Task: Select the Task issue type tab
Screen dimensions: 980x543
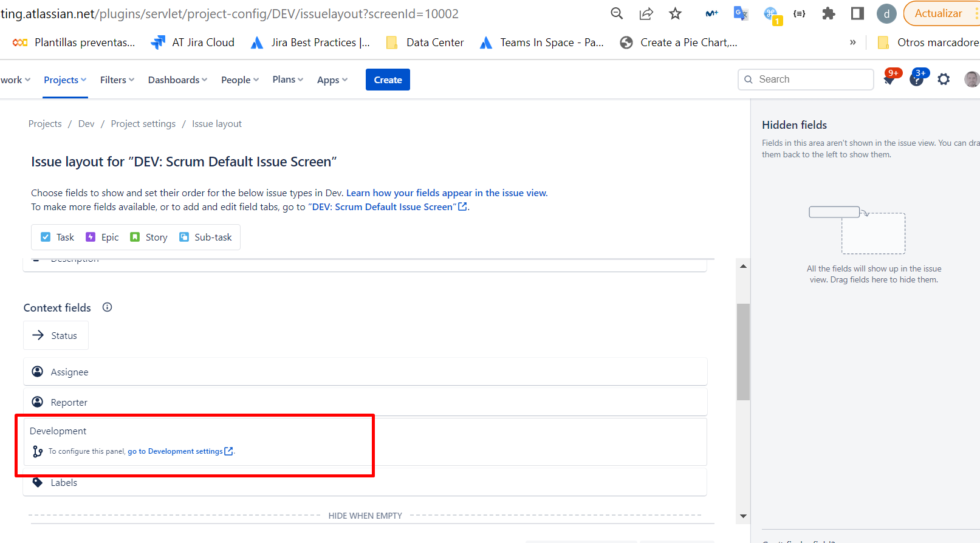Action: click(57, 237)
